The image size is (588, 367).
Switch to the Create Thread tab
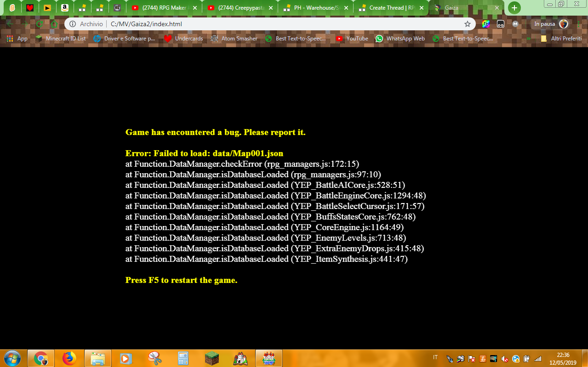(x=391, y=8)
